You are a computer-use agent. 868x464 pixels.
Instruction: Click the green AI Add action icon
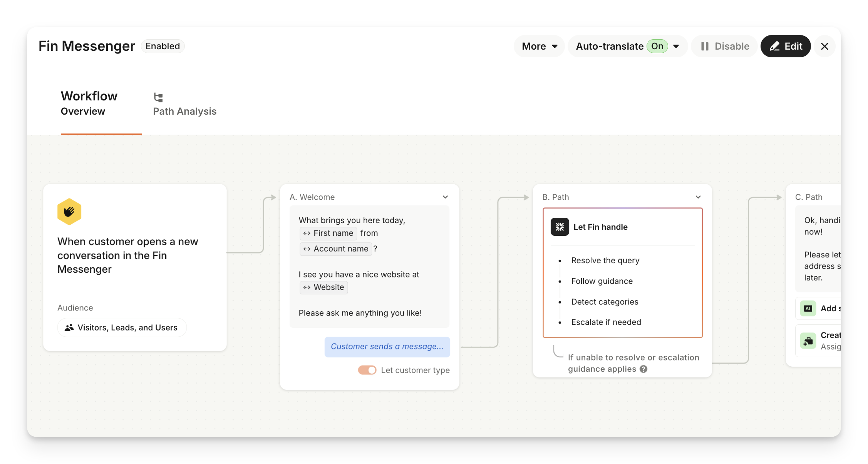pyautogui.click(x=808, y=309)
